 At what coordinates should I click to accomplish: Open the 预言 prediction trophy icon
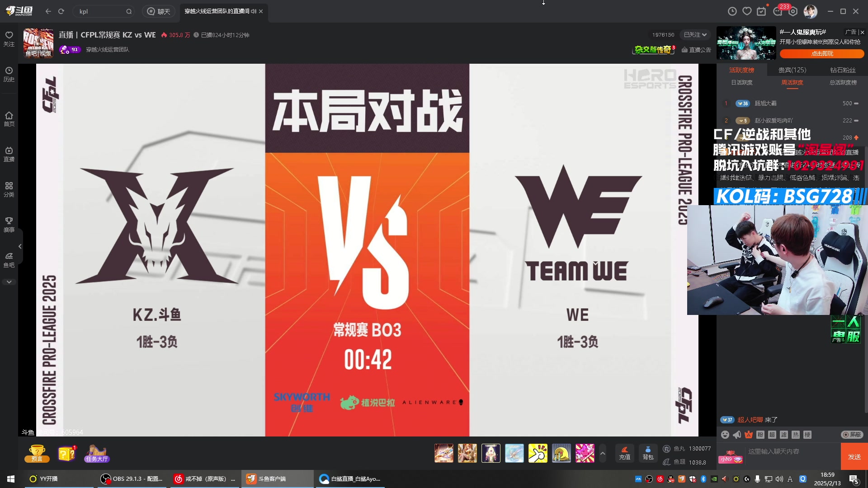37,453
